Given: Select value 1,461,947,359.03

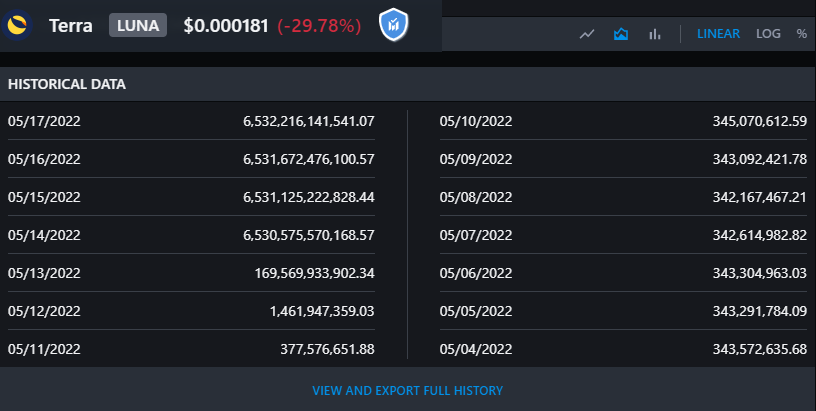Looking at the screenshot, I should [322, 311].
